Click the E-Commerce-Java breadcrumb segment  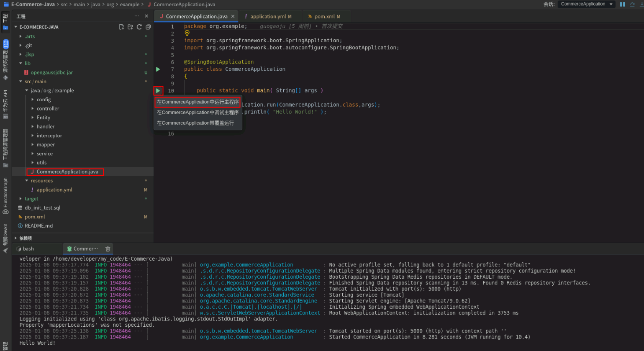pos(33,5)
